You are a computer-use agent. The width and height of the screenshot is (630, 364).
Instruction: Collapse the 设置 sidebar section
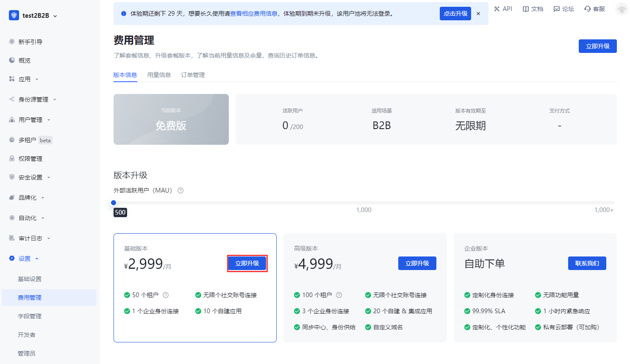37,259
